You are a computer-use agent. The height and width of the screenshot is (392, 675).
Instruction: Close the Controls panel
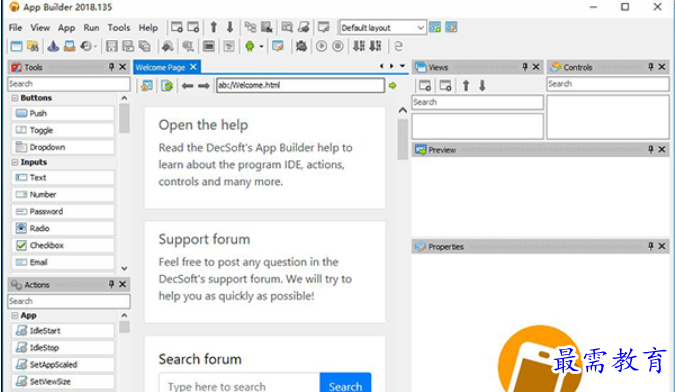[662, 67]
